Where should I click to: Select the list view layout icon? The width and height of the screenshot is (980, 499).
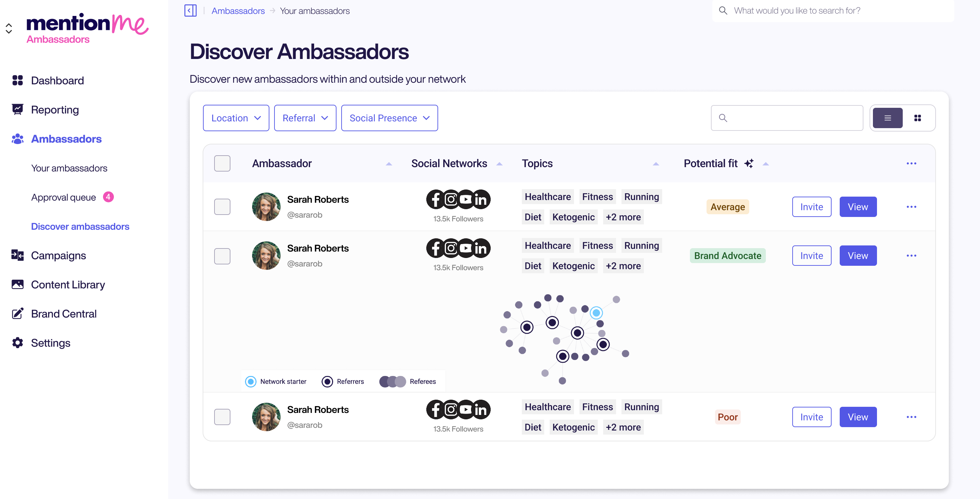click(887, 118)
